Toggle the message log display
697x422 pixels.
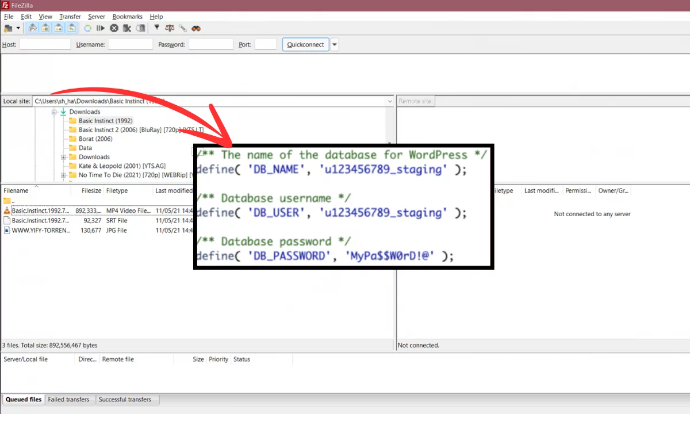click(34, 28)
